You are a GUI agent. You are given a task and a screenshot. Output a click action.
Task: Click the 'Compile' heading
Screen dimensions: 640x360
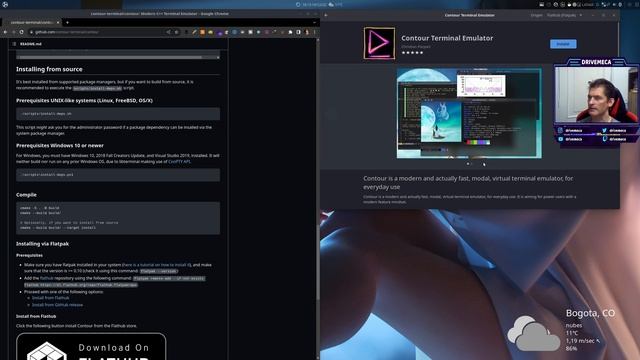click(x=26, y=195)
